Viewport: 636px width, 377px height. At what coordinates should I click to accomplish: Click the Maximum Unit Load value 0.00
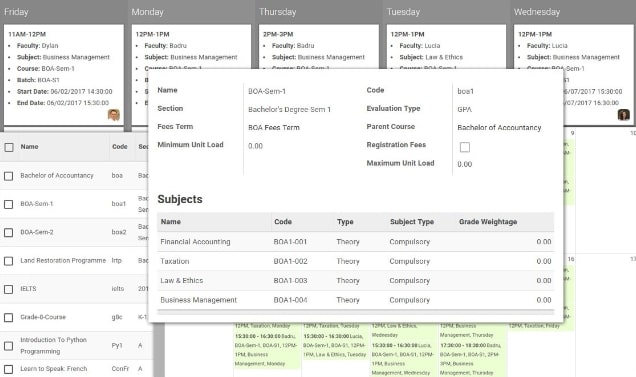click(465, 164)
